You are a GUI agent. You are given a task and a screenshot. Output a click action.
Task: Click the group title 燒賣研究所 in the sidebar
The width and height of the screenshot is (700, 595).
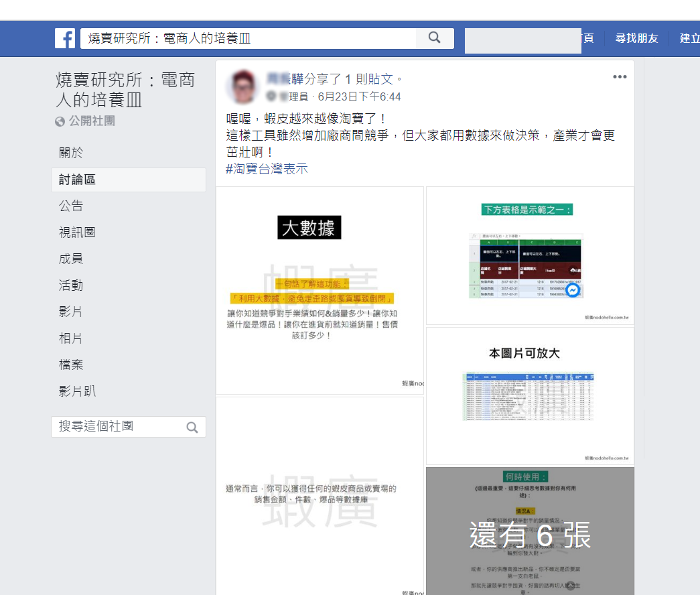pyautogui.click(x=125, y=90)
